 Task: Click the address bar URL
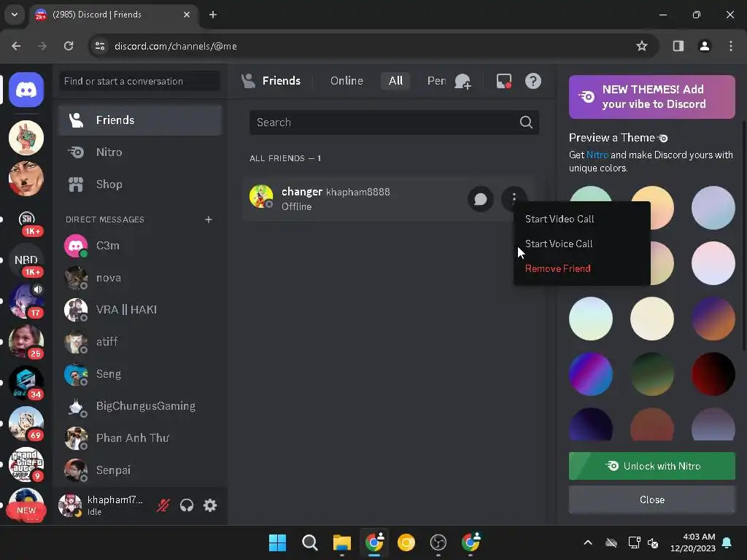(175, 46)
